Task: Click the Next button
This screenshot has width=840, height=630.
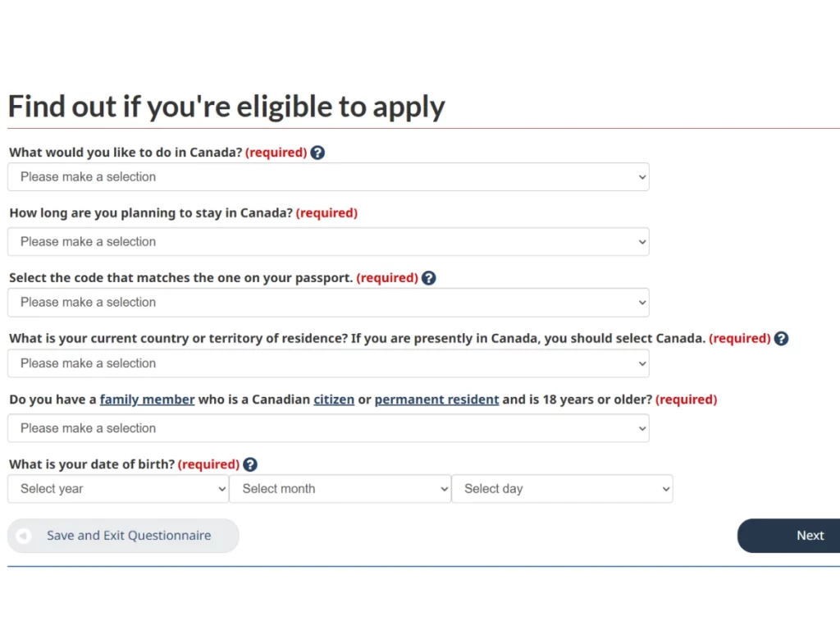Action: point(809,536)
